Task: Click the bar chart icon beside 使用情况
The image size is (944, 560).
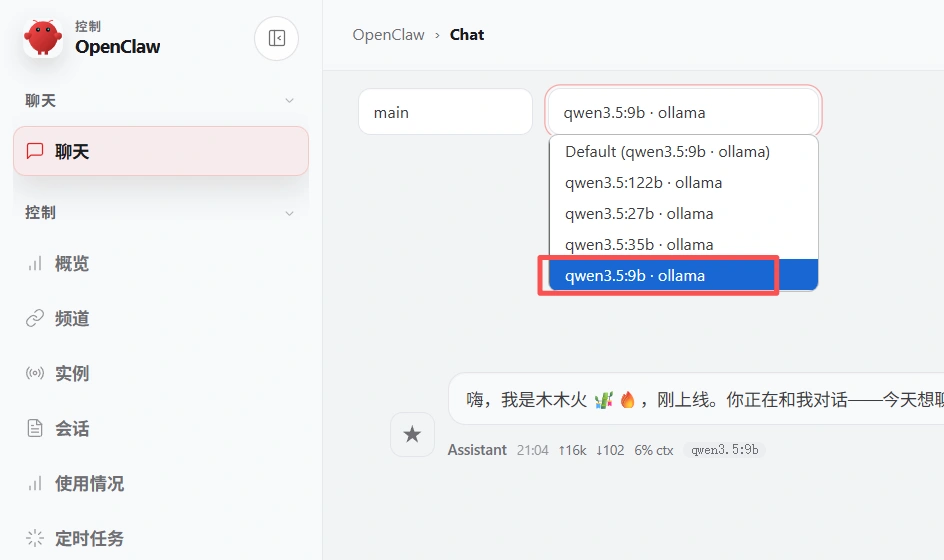Action: pyautogui.click(x=35, y=483)
